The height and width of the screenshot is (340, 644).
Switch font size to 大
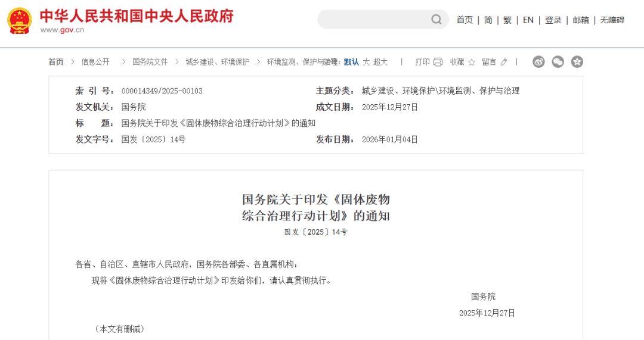(x=366, y=62)
